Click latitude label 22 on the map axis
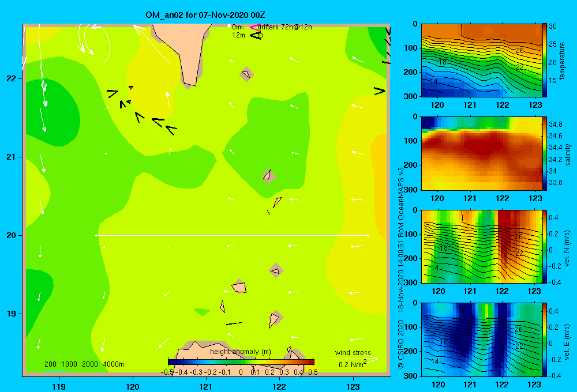 tap(10, 78)
